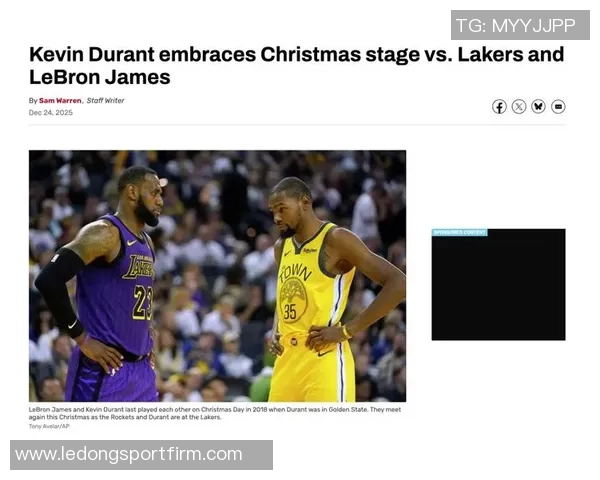Click the Town lettering on the yellow jersey
600x480 pixels.
(x=295, y=272)
